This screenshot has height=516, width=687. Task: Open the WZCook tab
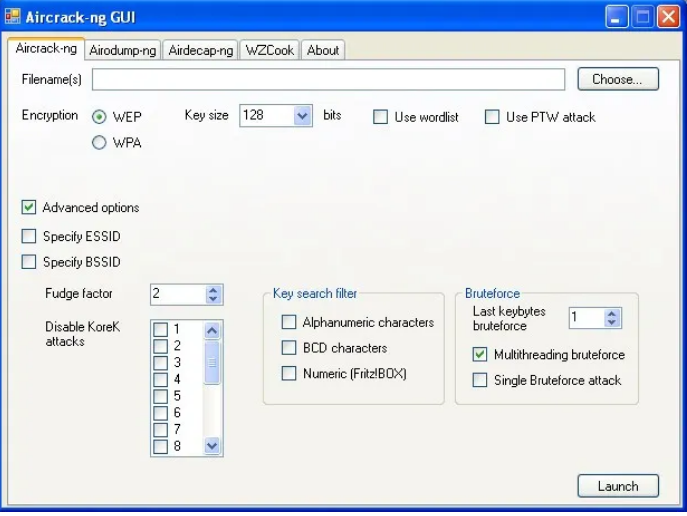(x=269, y=50)
